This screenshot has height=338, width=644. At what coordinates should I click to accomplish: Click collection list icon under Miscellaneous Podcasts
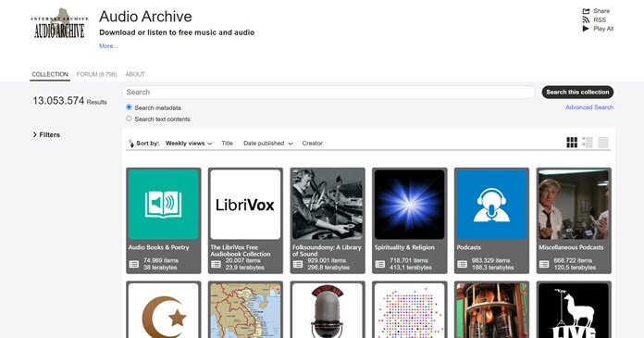point(544,264)
